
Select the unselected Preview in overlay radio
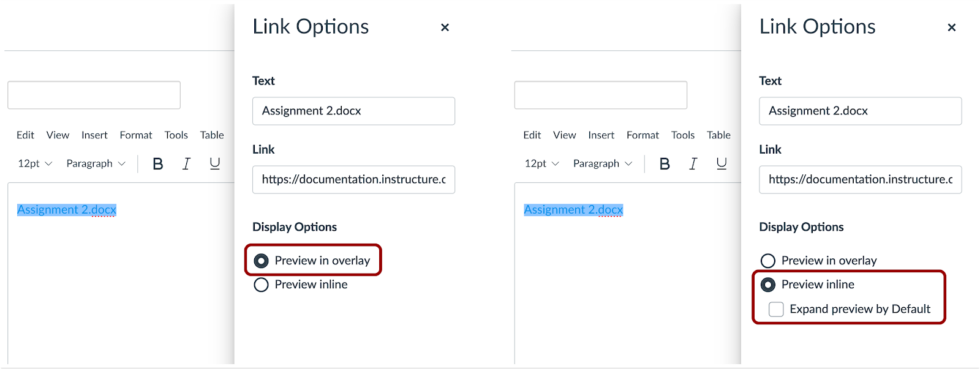(768, 261)
